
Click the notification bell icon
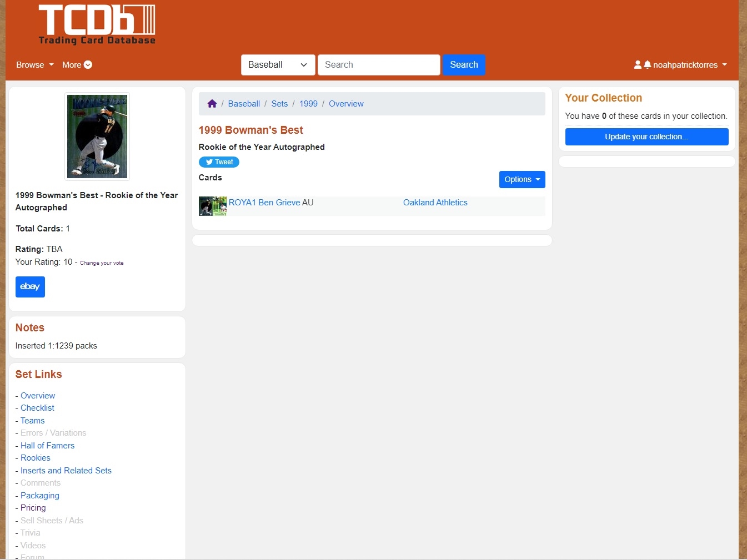(x=647, y=65)
